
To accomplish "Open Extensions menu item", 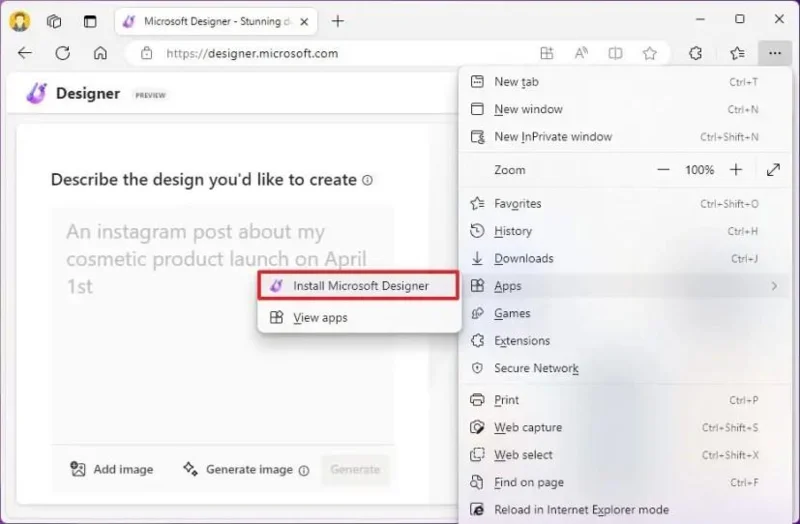I will 625,341.
